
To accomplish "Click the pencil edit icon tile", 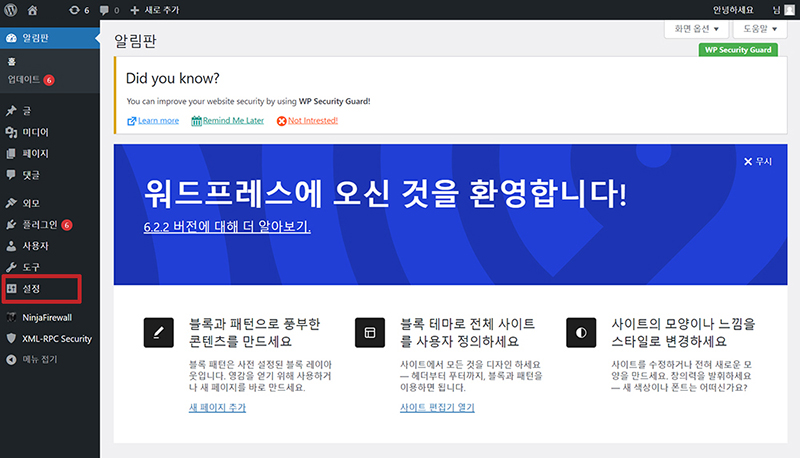I will (x=159, y=333).
